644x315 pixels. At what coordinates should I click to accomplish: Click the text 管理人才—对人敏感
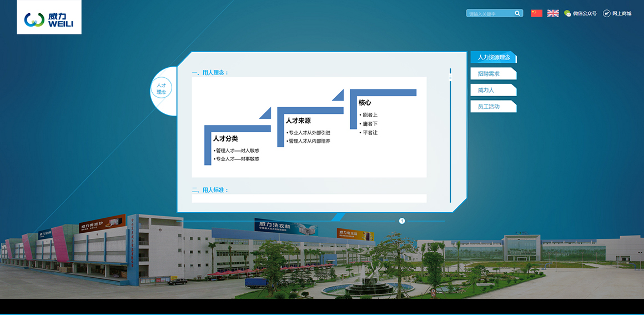[238, 151]
